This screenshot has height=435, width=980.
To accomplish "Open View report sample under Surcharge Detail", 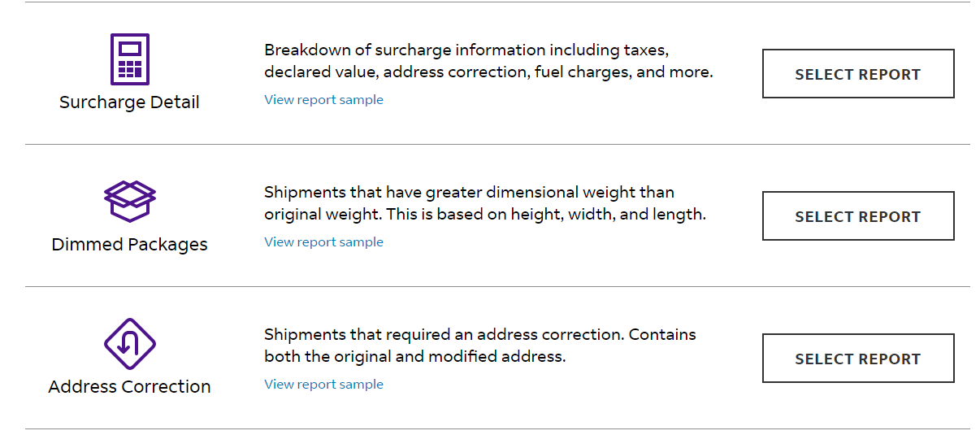I will 323,100.
